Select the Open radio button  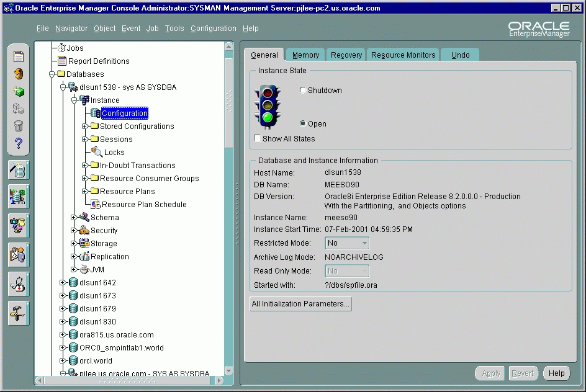303,123
